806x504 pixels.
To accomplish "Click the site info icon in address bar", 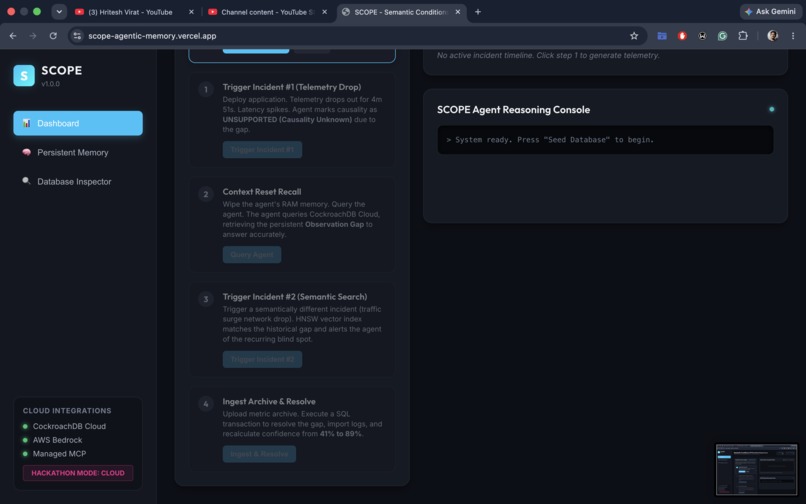I will (x=77, y=36).
